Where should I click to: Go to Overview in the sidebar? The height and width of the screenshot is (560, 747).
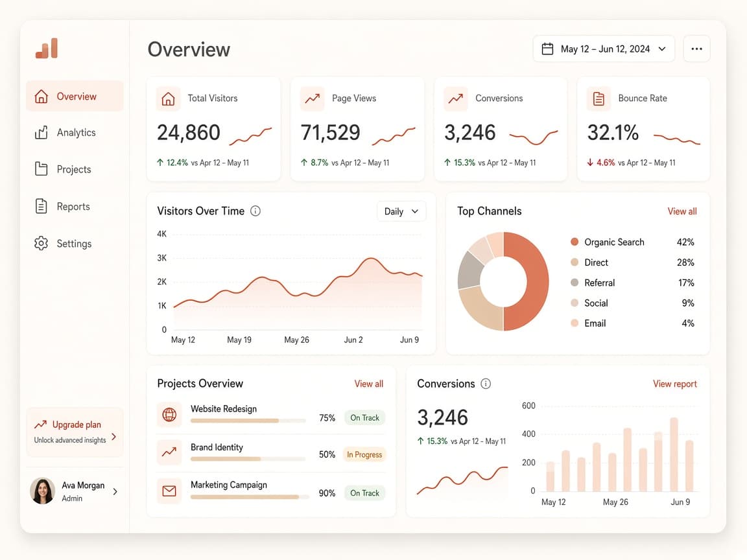(75, 96)
